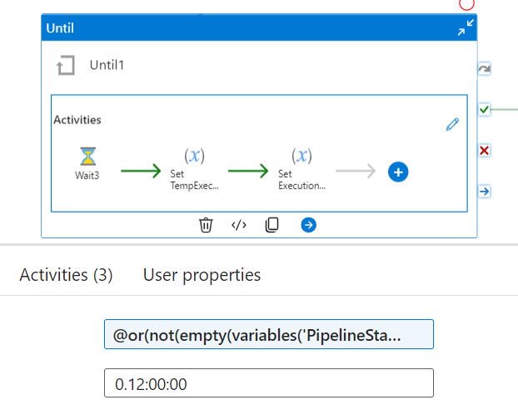Collapse the Until activity box
Screen dimensions: 518x420
(x=466, y=28)
